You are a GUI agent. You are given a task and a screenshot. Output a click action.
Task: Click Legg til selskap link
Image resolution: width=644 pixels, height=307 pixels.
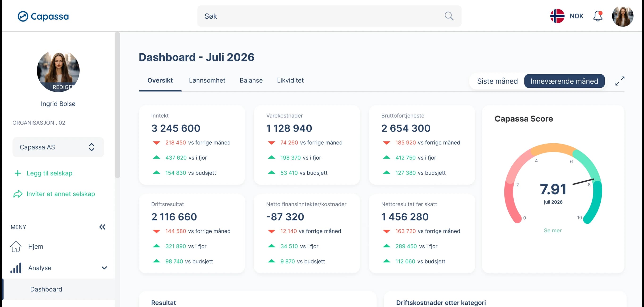[x=50, y=173]
